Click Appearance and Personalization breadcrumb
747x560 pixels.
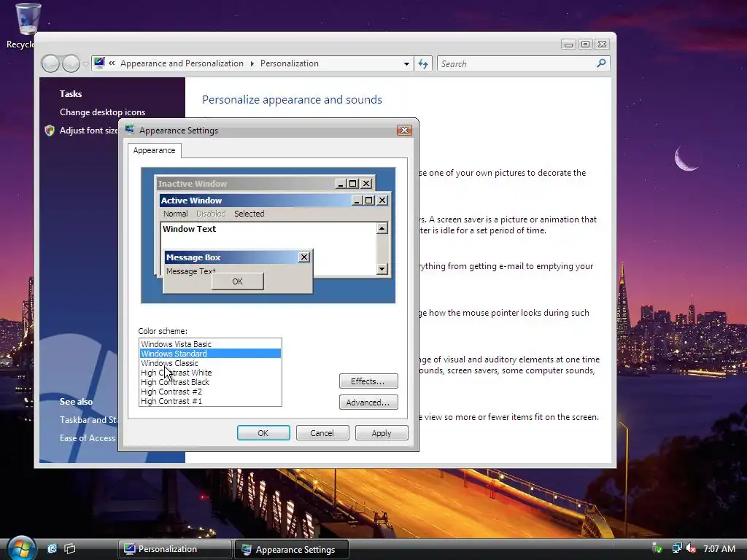[182, 63]
